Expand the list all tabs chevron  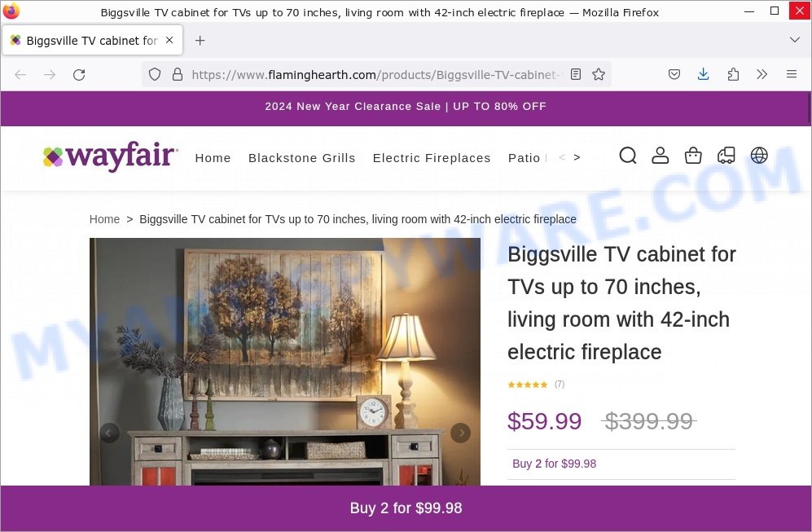[x=794, y=40]
